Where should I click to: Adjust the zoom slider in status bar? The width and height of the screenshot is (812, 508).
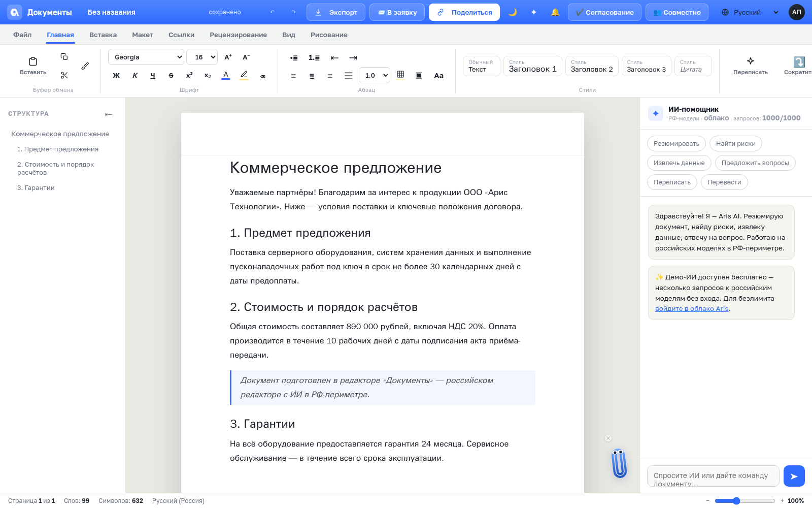click(x=745, y=501)
